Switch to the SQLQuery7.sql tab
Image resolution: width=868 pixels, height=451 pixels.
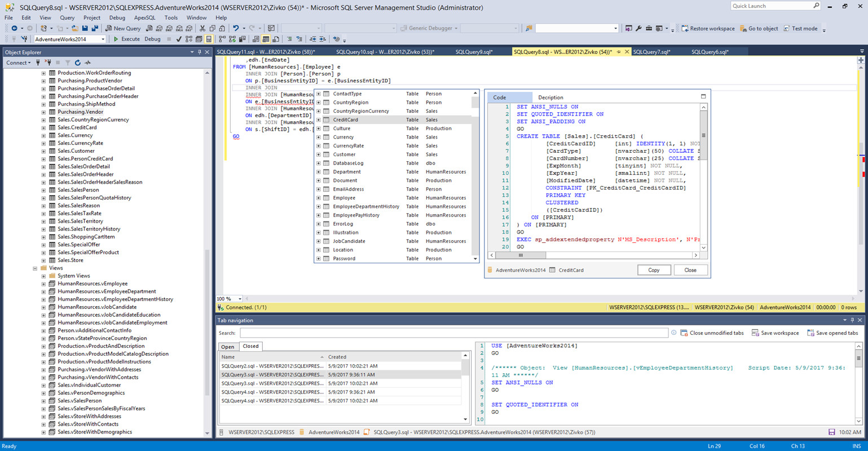point(651,52)
